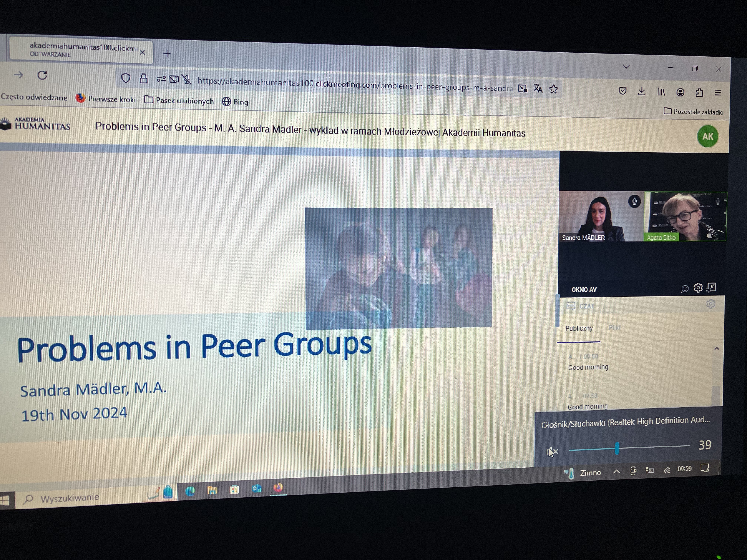This screenshot has height=560, width=747.
Task: Click the presentation slide image
Action: point(399,268)
